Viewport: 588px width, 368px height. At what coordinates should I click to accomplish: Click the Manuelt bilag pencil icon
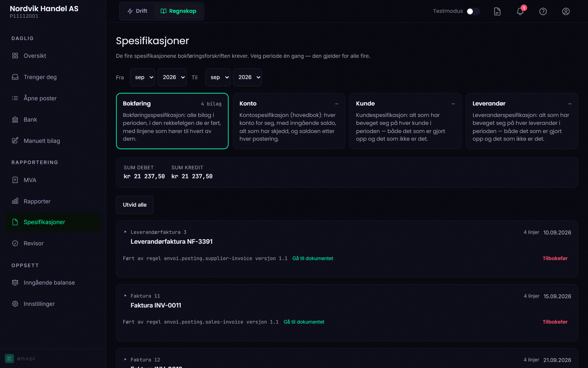point(15,141)
